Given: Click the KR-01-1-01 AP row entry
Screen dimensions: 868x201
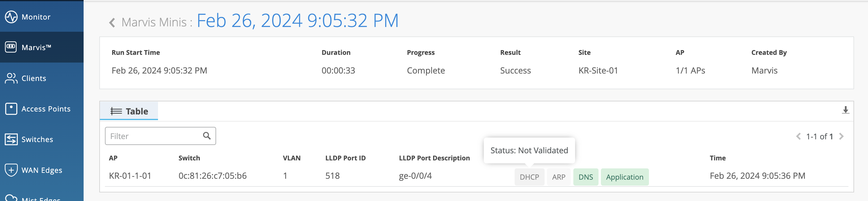Looking at the screenshot, I should pyautogui.click(x=130, y=176).
